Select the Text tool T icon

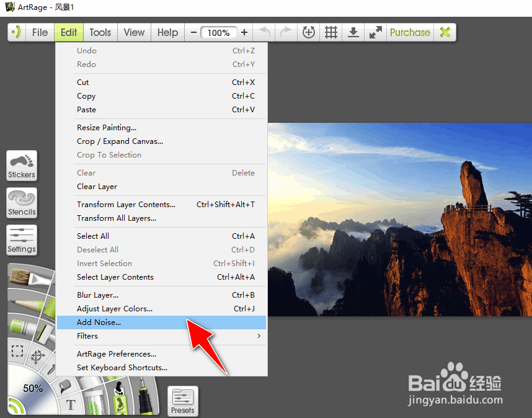tap(71, 404)
